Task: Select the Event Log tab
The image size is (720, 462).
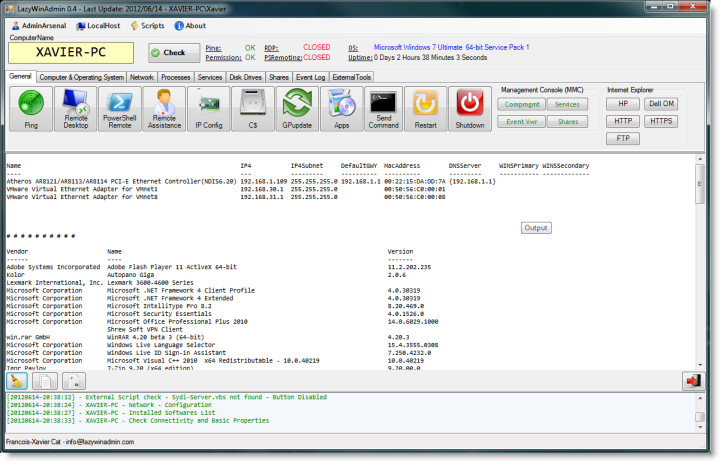Action: 311,77
